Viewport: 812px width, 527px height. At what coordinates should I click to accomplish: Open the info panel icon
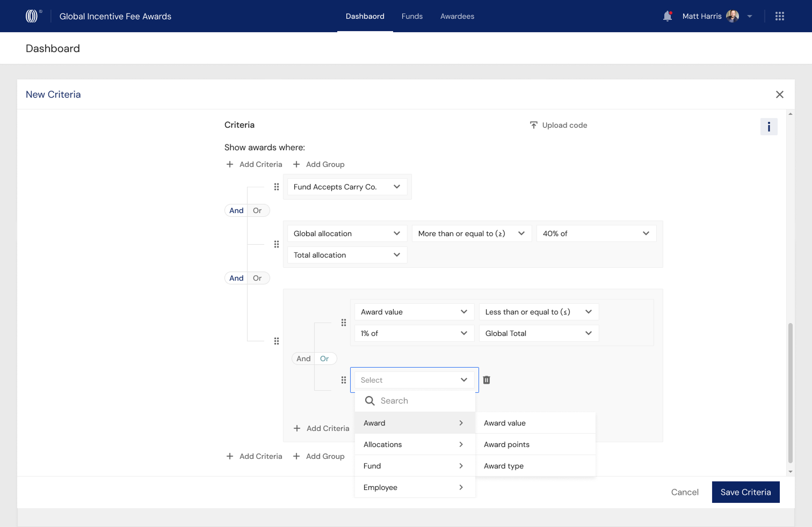(769, 127)
